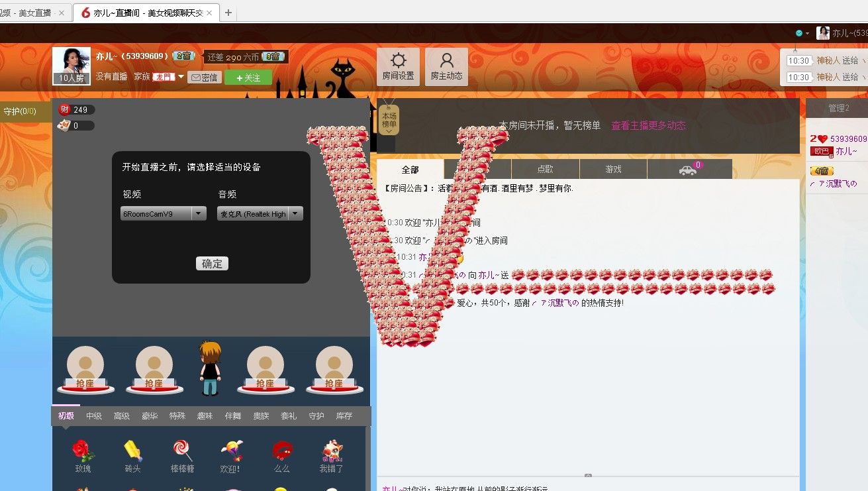
Task: Open the 贵族 gift tab
Action: [x=261, y=416]
